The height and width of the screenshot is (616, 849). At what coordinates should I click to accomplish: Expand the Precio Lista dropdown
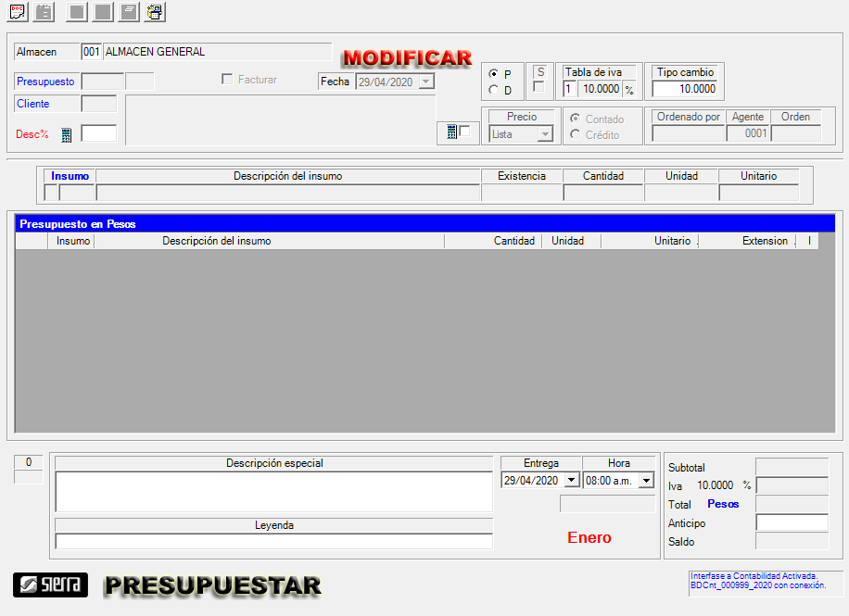tap(545, 134)
